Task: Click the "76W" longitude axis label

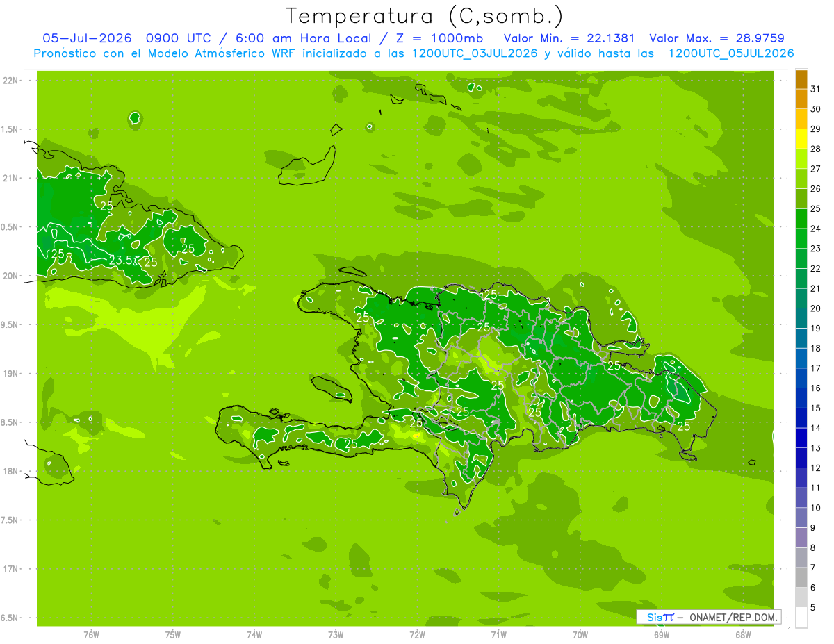Action: coord(91,634)
